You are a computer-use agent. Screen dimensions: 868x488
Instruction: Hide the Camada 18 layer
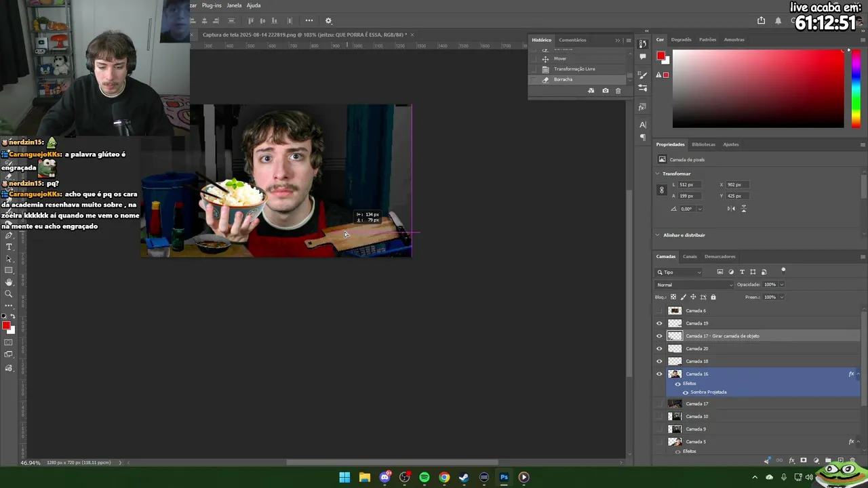659,361
